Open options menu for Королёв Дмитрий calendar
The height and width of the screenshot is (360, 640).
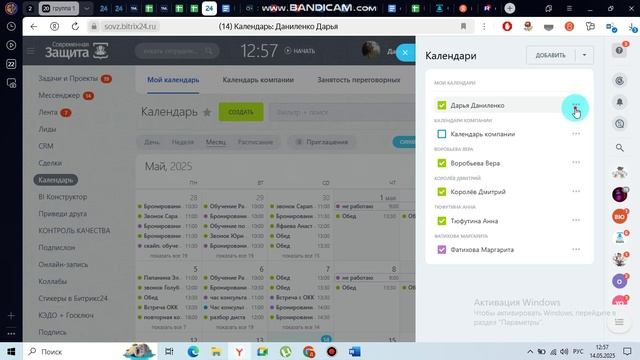coord(576,191)
